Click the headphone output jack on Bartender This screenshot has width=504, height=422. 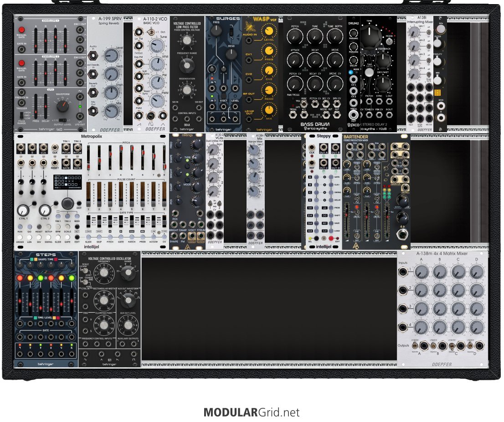402,235
